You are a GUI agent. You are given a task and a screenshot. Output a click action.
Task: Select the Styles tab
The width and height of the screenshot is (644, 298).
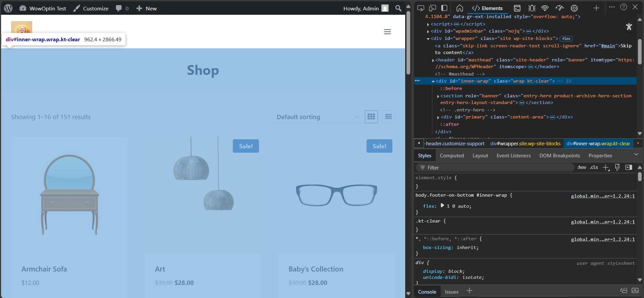click(x=425, y=155)
